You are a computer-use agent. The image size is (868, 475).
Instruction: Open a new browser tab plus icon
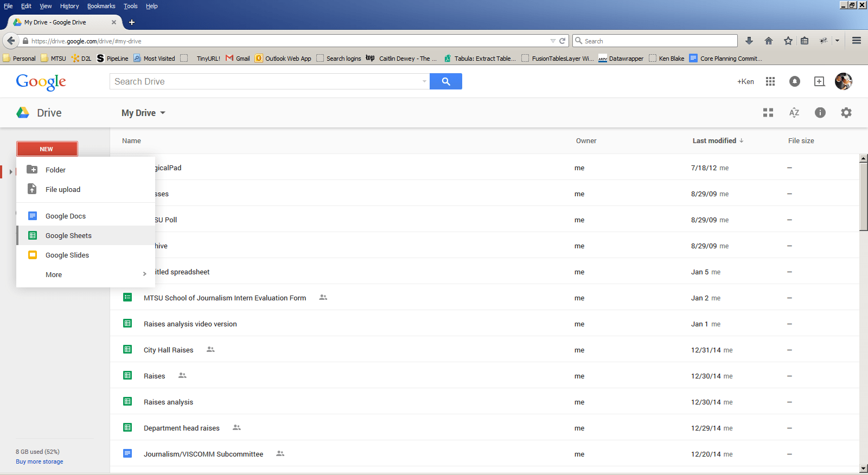tap(132, 22)
